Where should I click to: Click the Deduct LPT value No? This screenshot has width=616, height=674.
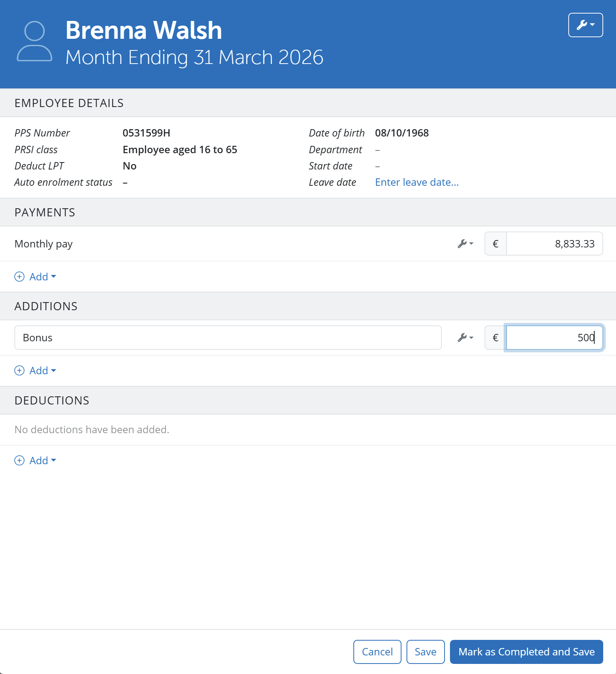pyautogui.click(x=130, y=166)
